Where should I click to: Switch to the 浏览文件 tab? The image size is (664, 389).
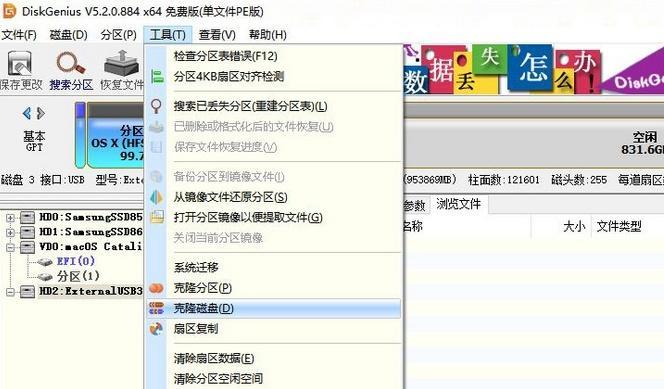tap(459, 204)
